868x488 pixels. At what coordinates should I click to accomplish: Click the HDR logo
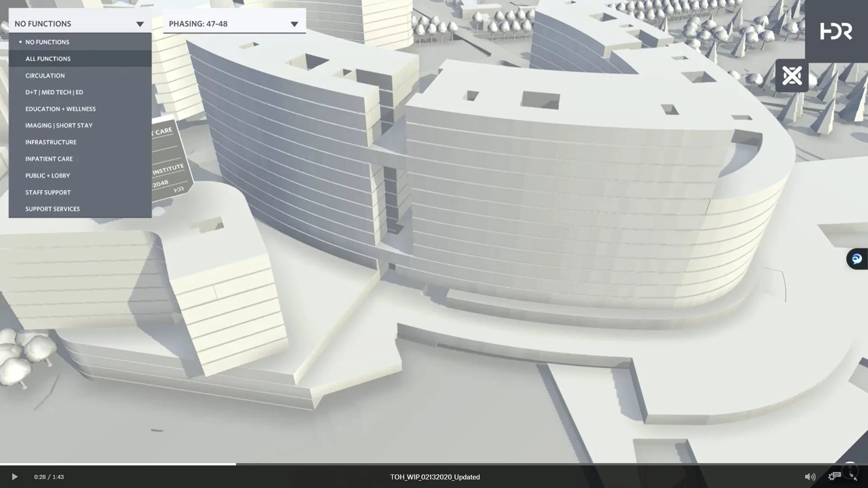pos(836,31)
